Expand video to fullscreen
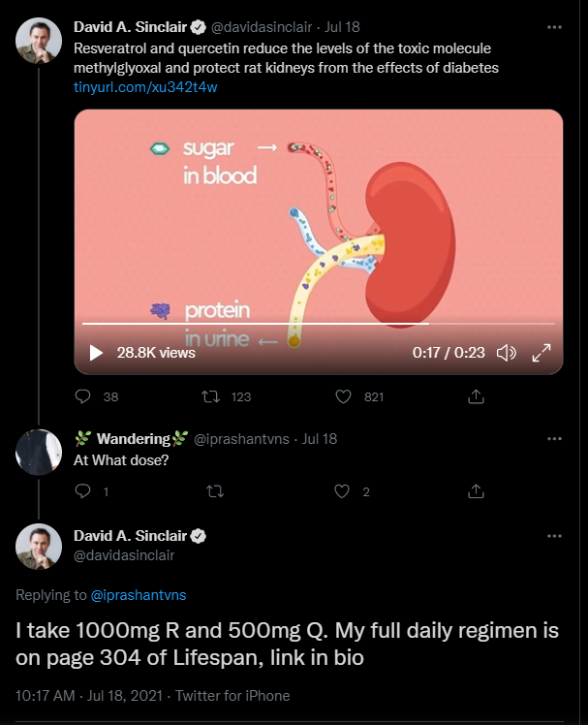Image resolution: width=588 pixels, height=725 pixels. point(542,353)
